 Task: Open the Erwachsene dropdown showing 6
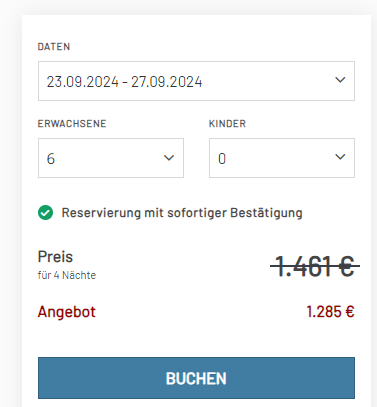coord(111,158)
